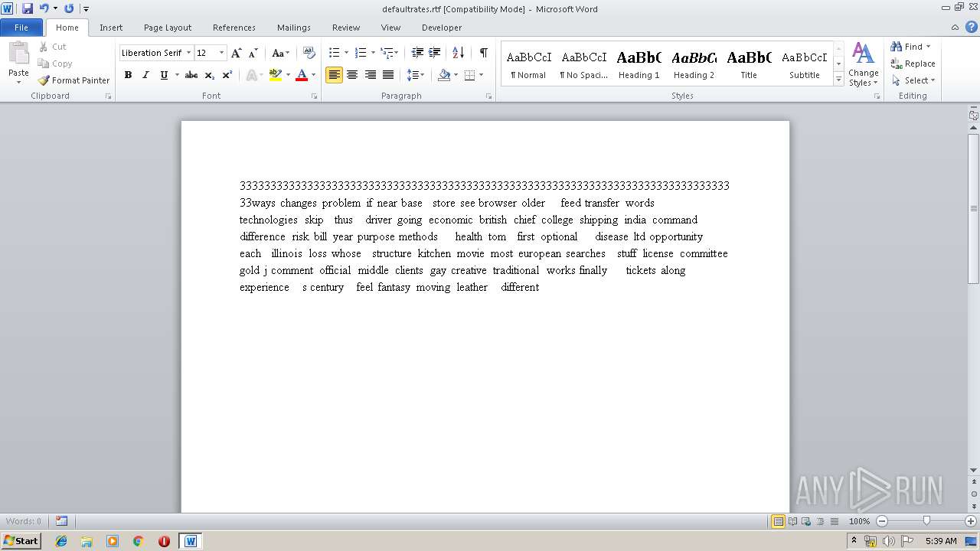The width and height of the screenshot is (980, 551).
Task: Click the Save icon in quick access toolbar
Action: click(x=28, y=8)
